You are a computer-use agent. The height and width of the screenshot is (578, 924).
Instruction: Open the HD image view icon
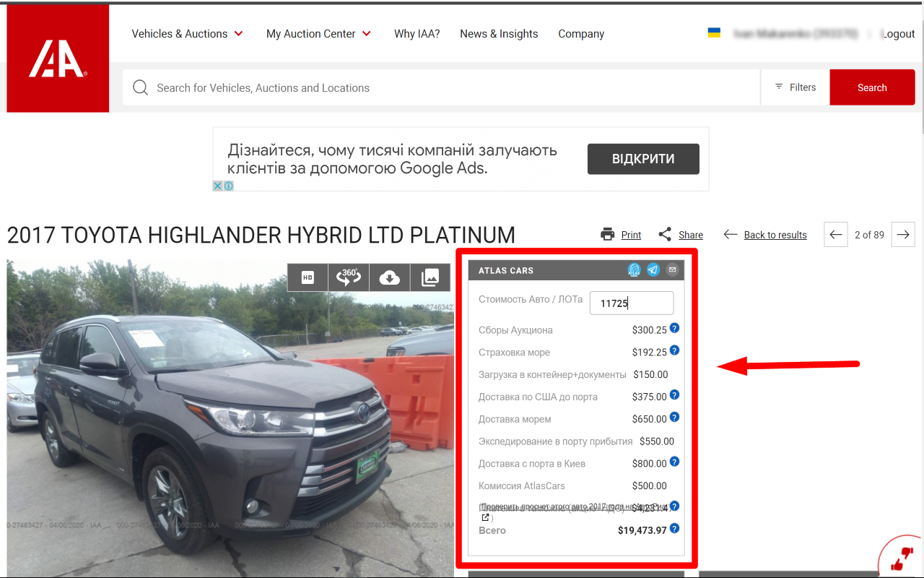pos(308,277)
